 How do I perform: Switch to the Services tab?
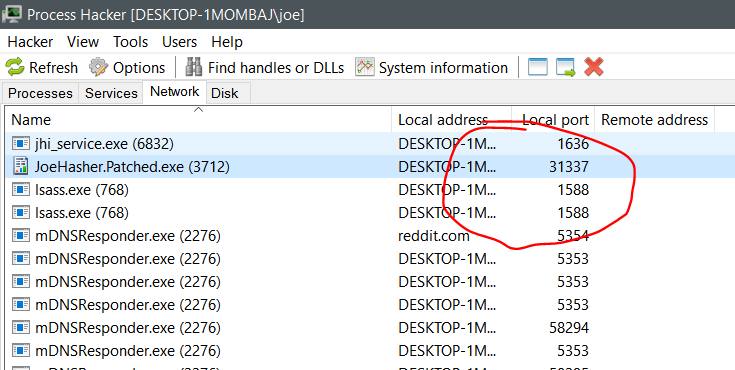[x=111, y=93]
